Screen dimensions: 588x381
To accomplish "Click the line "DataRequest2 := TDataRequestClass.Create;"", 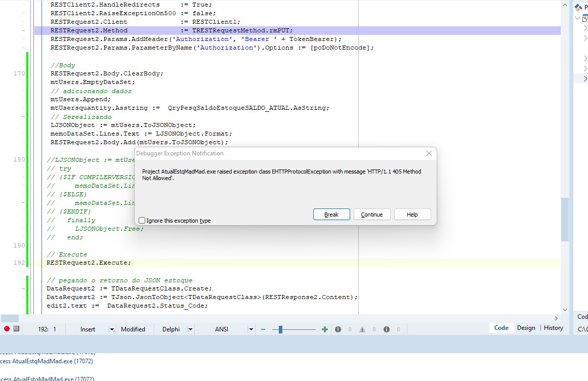I will tap(130, 289).
